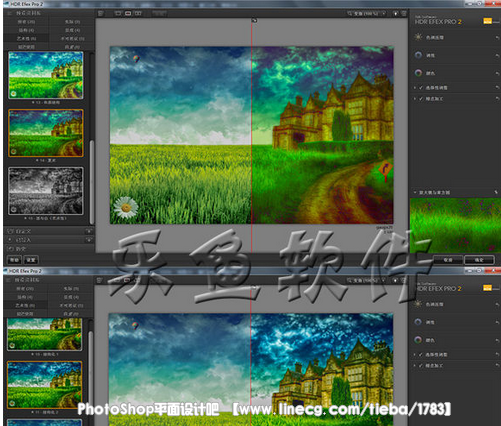501x426 pixels.
Task: Reset Finishing section in upper window
Action: coord(497,99)
